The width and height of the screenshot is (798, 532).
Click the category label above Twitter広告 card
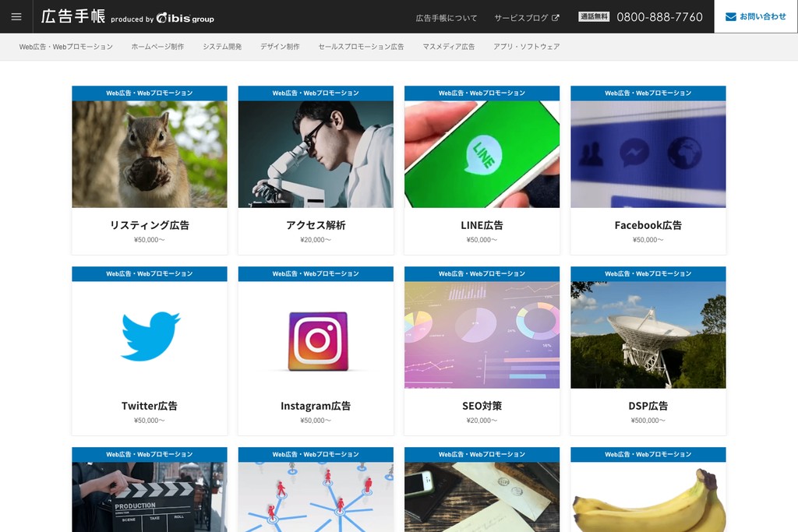(x=150, y=273)
